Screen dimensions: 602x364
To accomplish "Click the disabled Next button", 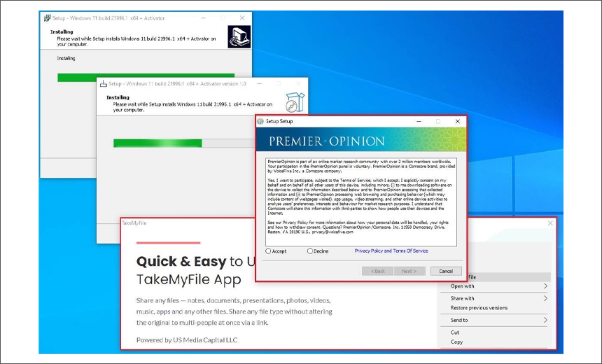I will (x=409, y=271).
